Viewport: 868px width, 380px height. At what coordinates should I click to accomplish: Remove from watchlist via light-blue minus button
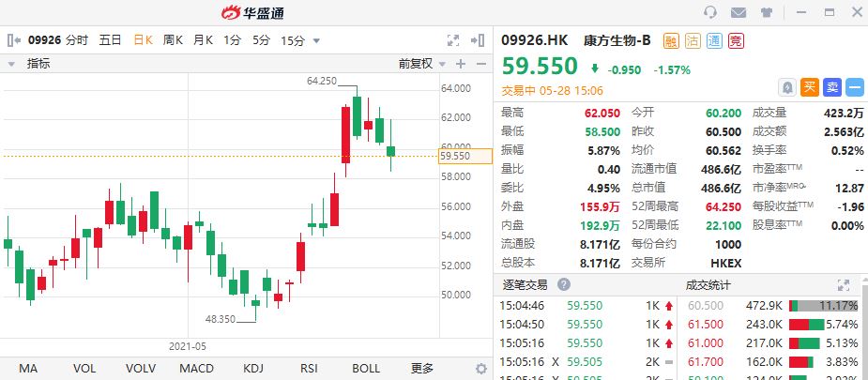click(855, 87)
